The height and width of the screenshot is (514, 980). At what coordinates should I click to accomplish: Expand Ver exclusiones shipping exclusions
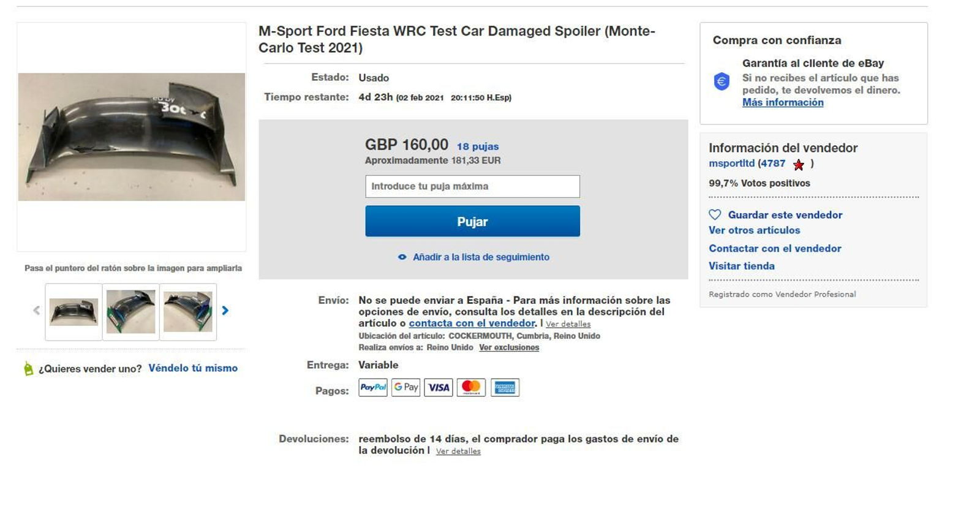tap(509, 347)
